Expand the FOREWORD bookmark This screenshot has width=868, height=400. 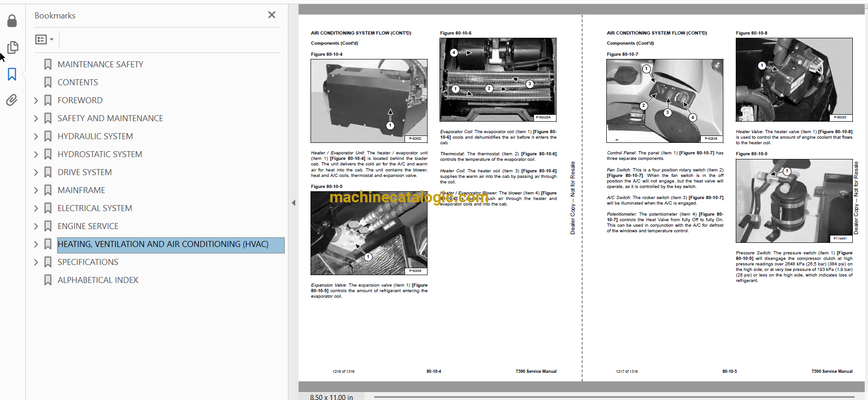click(x=36, y=100)
